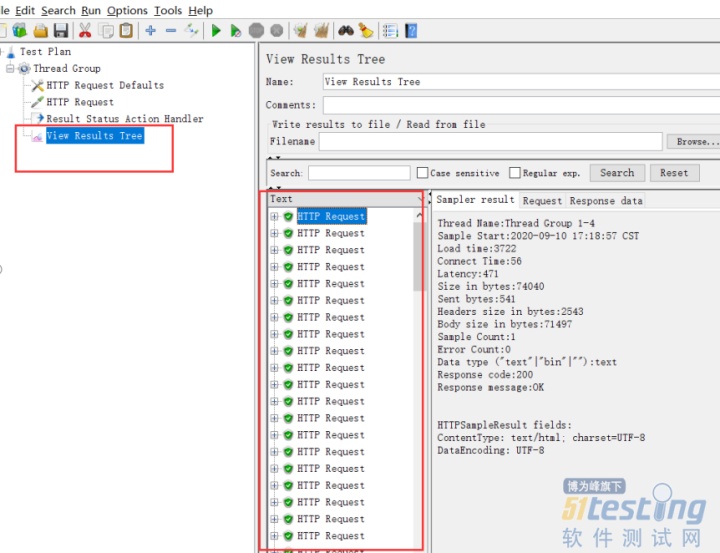This screenshot has width=720, height=553.
Task: Focus the Comments input field
Action: pos(521,105)
